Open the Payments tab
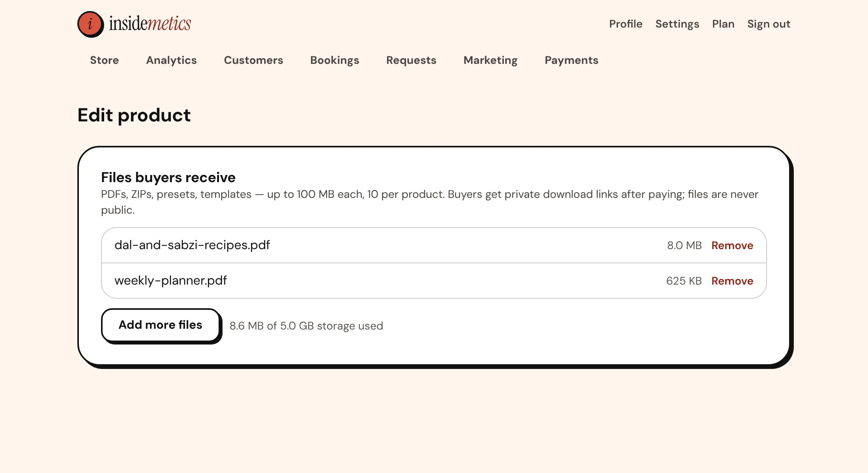868x473 pixels. click(x=571, y=60)
